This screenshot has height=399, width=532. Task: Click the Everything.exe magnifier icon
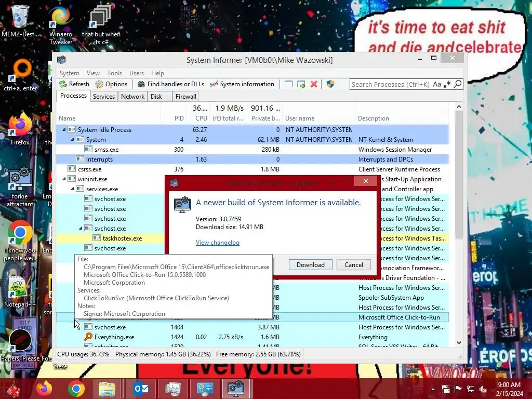tap(88, 337)
